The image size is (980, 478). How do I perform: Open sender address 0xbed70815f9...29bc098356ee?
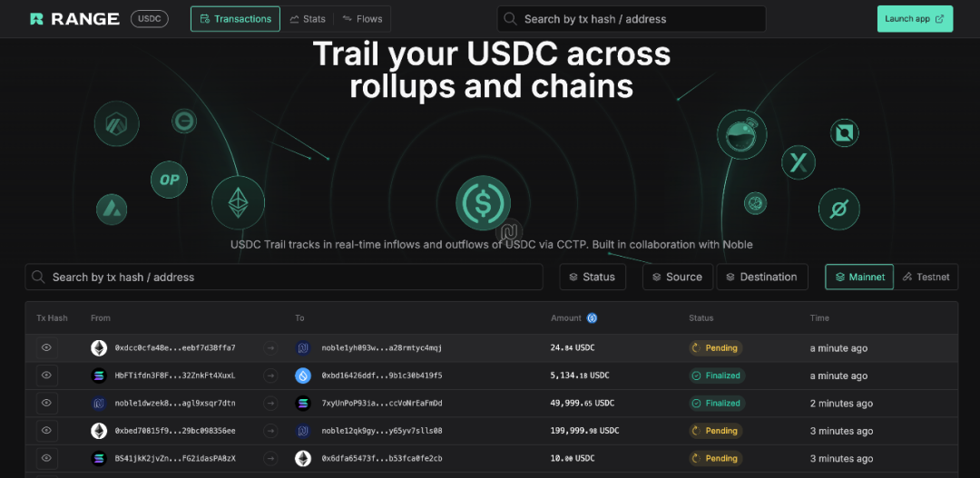(175, 431)
